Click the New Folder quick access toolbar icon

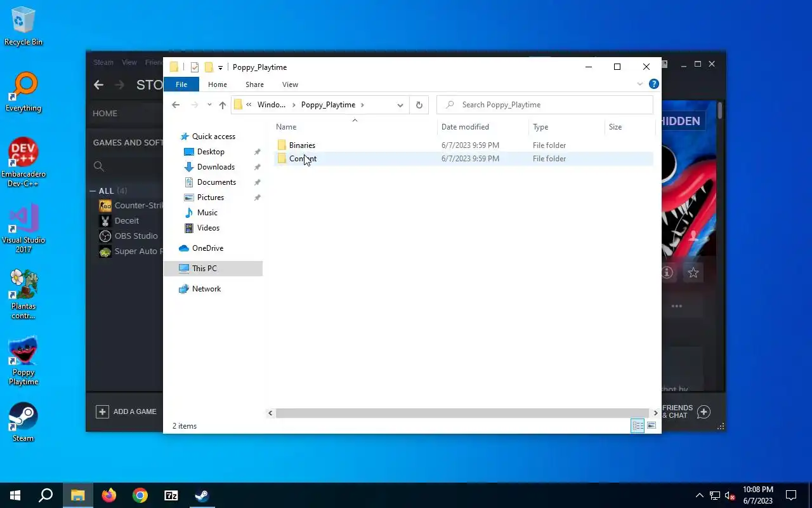pos(208,67)
